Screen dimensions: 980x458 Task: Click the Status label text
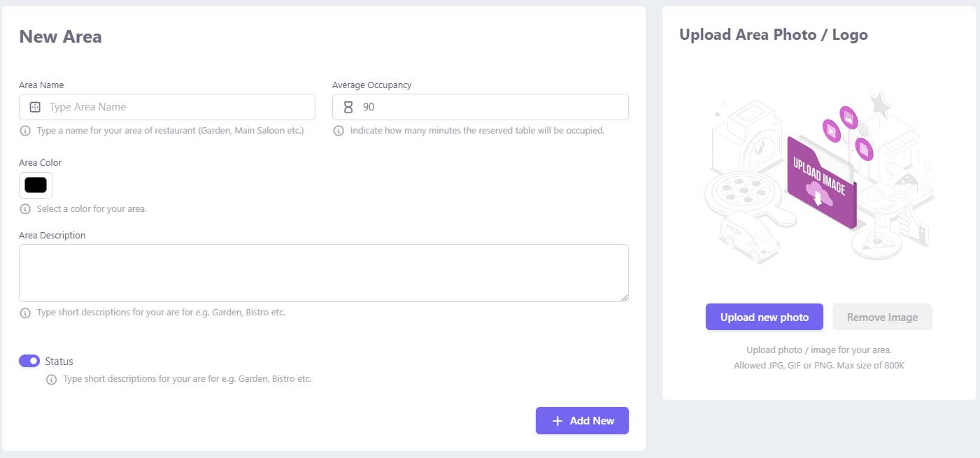(x=59, y=362)
